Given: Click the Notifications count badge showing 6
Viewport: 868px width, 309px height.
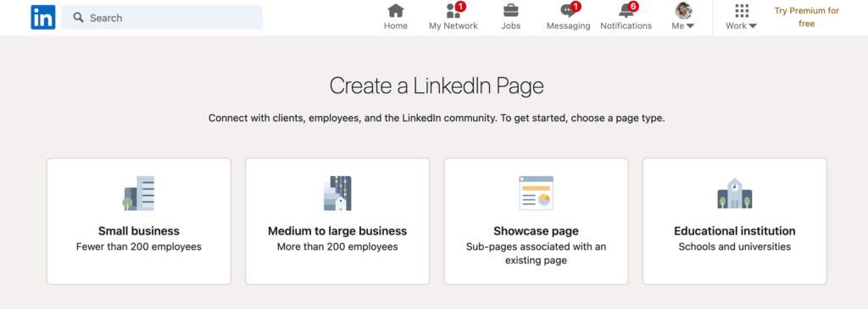Looking at the screenshot, I should 633,7.
